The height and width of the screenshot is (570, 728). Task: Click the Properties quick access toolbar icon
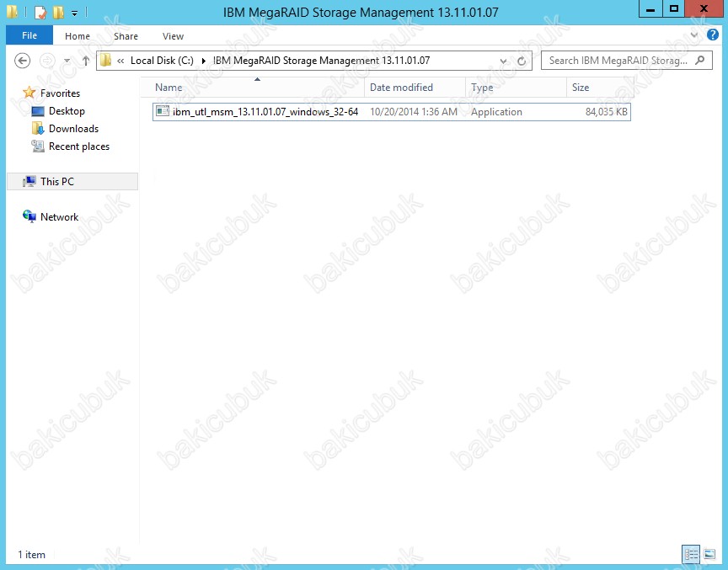[x=40, y=12]
